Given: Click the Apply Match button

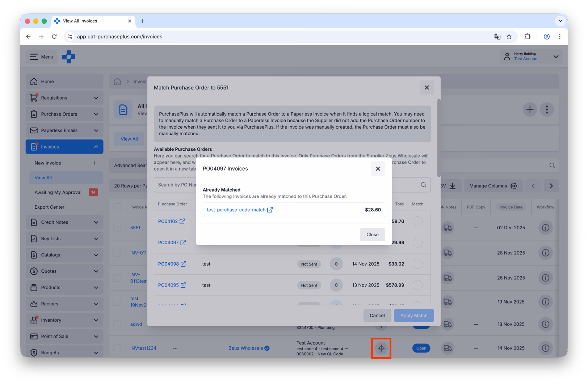Looking at the screenshot, I should [x=414, y=316].
